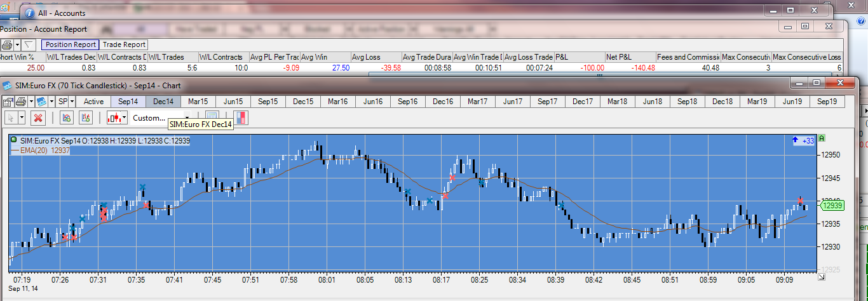The width and height of the screenshot is (868, 301).
Task: Click the green indicator dot beside SIM:Euro FX
Action: (x=14, y=140)
